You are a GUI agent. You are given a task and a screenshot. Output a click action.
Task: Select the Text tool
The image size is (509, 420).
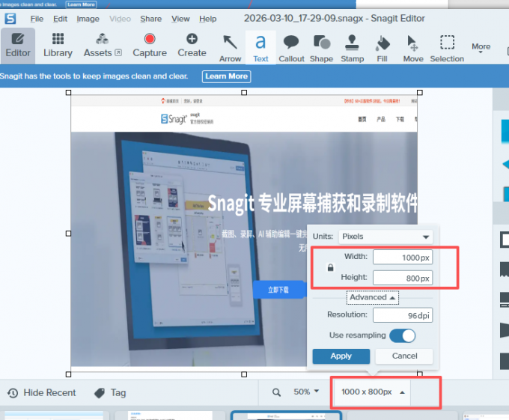click(x=260, y=46)
